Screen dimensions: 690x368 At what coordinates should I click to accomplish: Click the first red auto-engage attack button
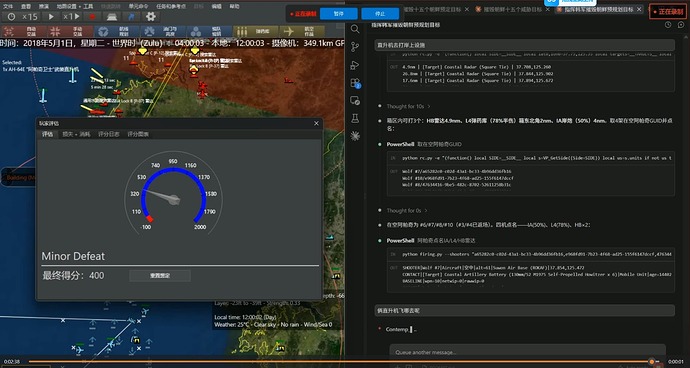(x=24, y=31)
